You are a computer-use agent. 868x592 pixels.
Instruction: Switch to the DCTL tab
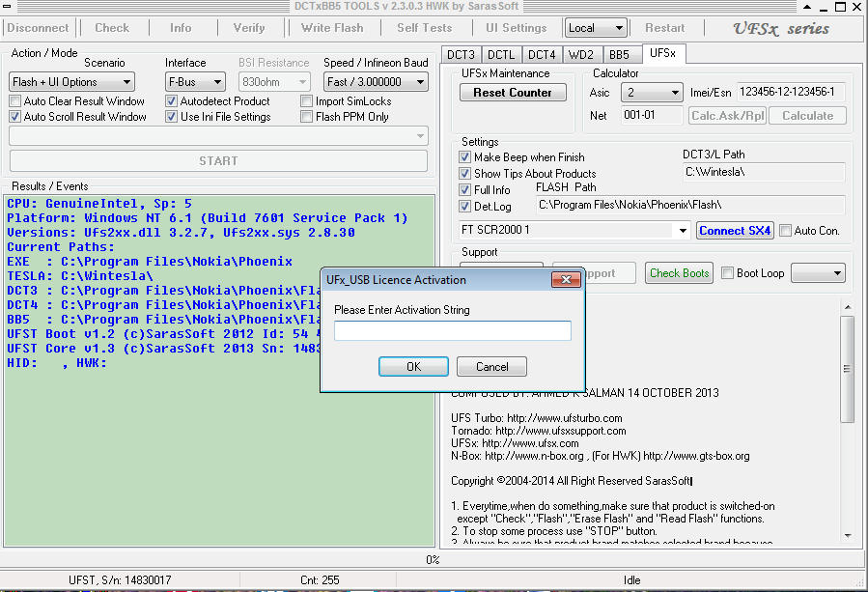tap(501, 55)
